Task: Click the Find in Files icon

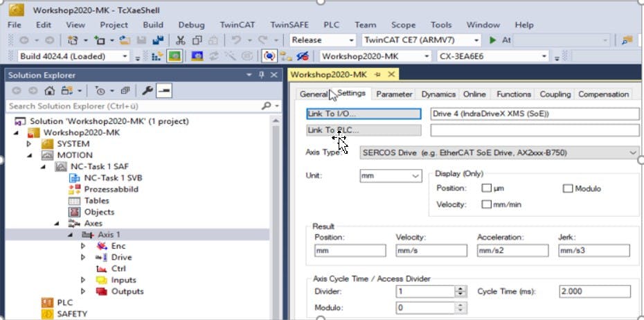Action: tap(627, 40)
